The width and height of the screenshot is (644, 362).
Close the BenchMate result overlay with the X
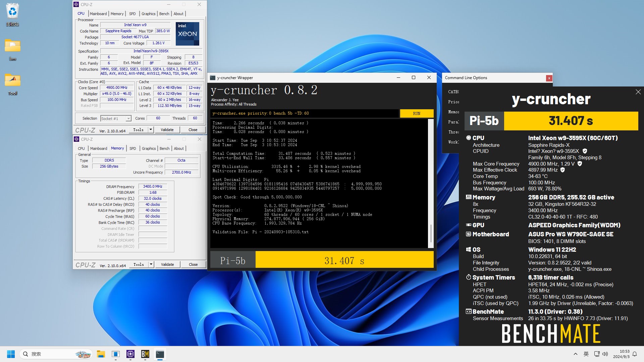[638, 92]
